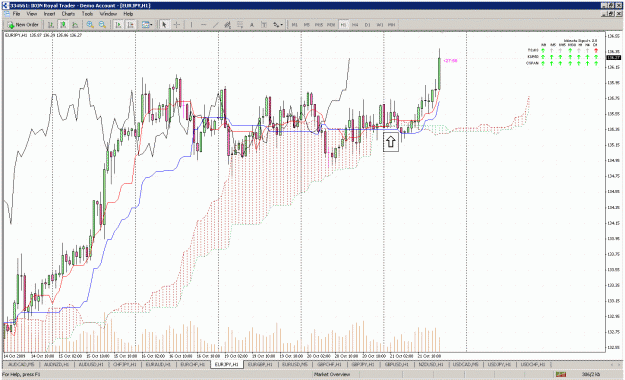The image size is (625, 380).
Task: Switch to the USDCAD,M5 chart tab
Action: (x=466, y=364)
